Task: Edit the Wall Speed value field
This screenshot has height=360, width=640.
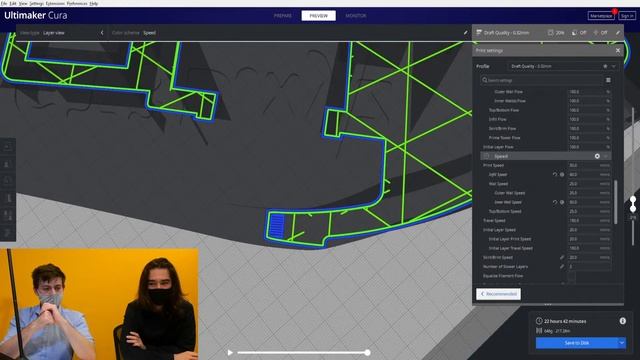Action: coord(589,184)
